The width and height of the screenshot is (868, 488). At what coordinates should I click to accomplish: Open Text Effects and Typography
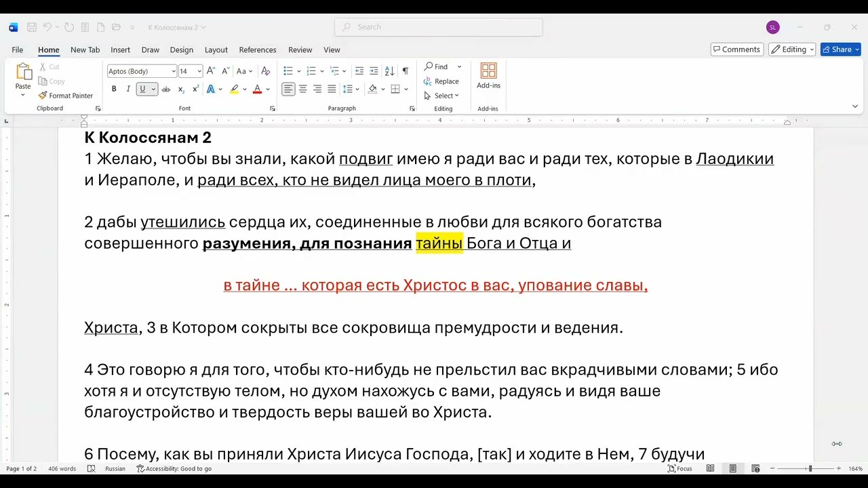click(x=211, y=89)
